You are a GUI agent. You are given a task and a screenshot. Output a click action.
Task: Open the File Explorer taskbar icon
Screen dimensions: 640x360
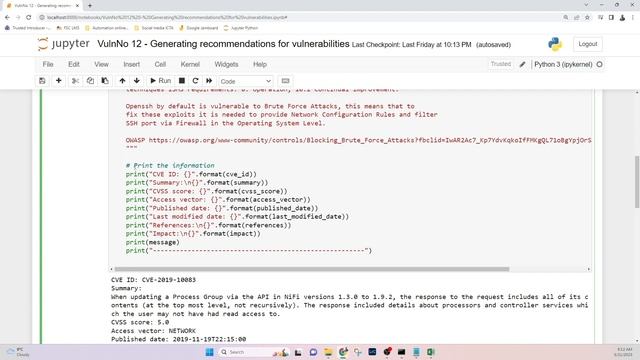(x=328, y=352)
